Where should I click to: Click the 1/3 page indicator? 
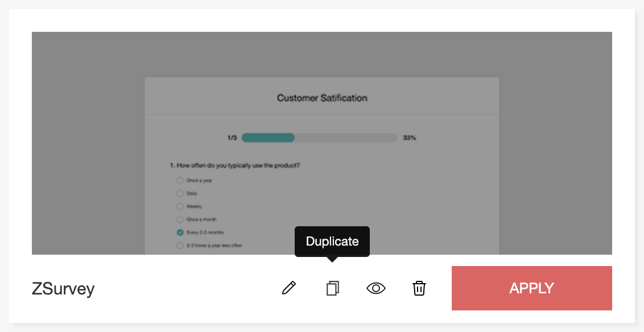(x=232, y=138)
